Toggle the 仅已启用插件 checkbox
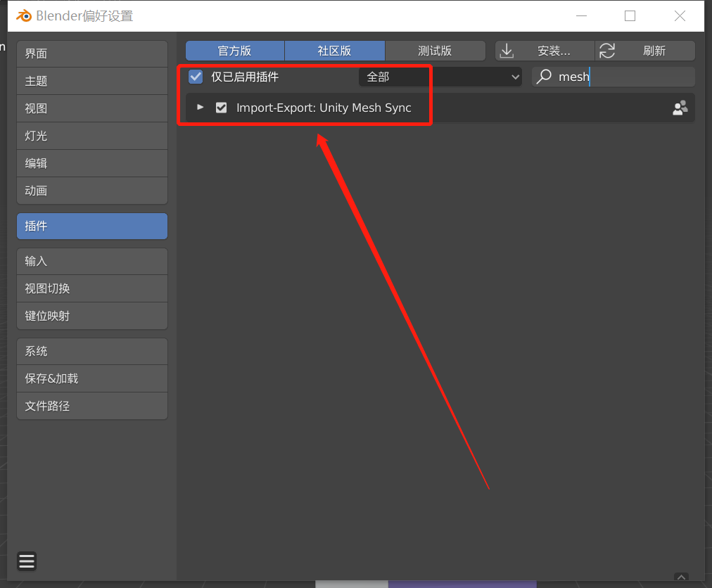Image resolution: width=712 pixels, height=588 pixels. point(195,77)
